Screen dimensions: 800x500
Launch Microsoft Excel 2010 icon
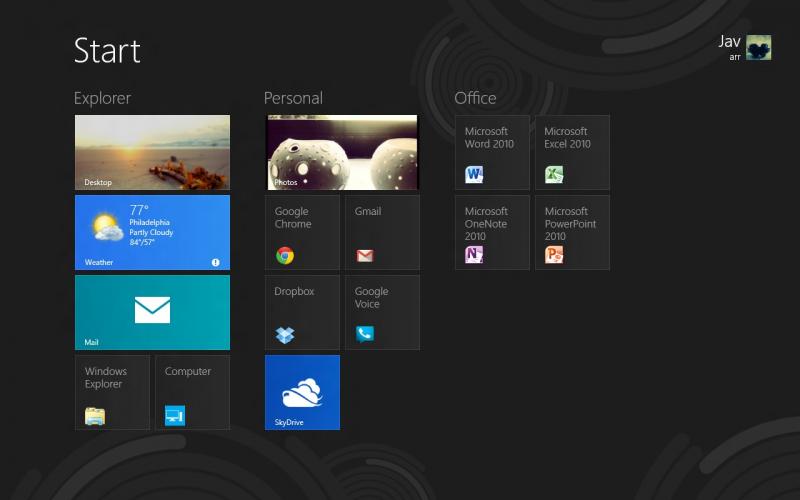[x=554, y=174]
